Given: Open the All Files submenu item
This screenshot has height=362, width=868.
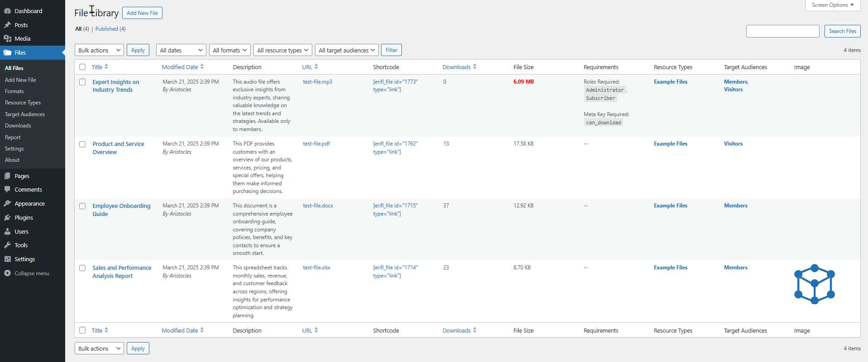Looking at the screenshot, I should click(14, 68).
